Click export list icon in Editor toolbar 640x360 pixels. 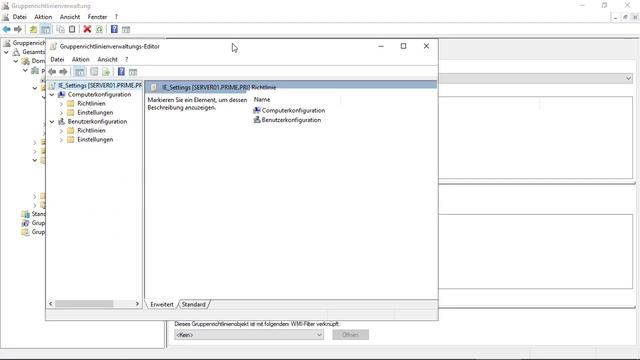pos(106,72)
